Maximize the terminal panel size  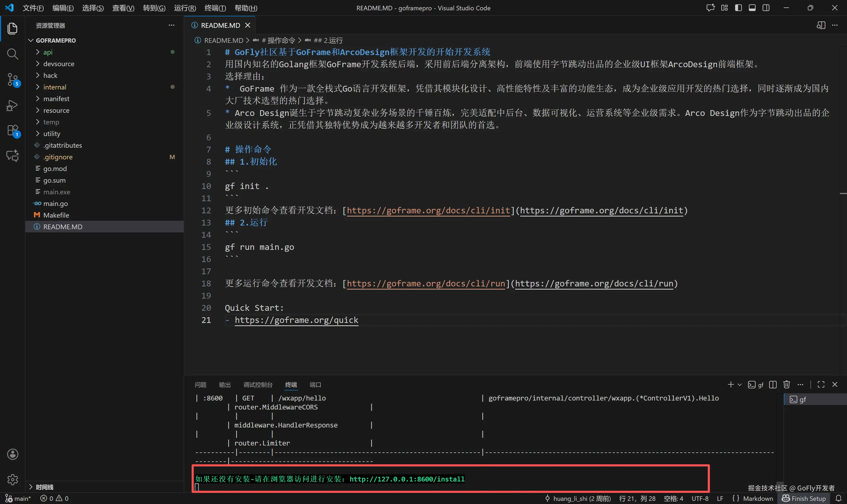[x=821, y=384]
